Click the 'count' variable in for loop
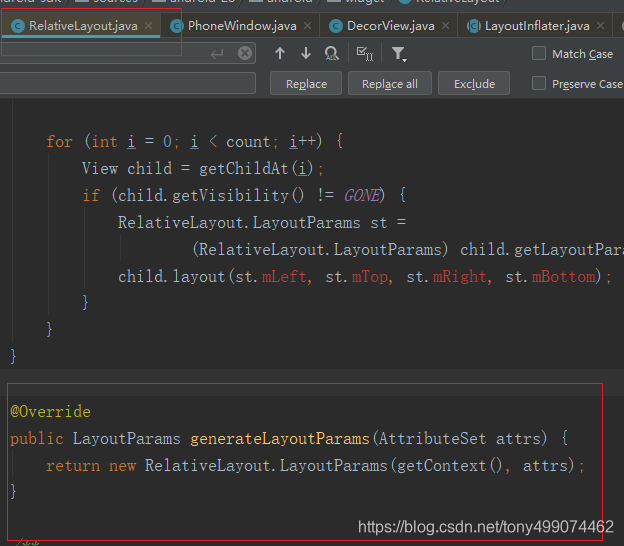 click(x=248, y=142)
